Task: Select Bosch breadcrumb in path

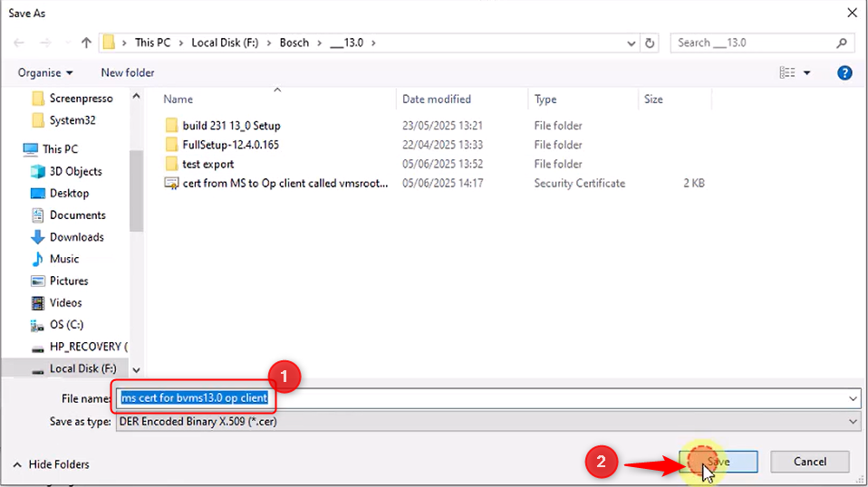Action: coord(294,43)
